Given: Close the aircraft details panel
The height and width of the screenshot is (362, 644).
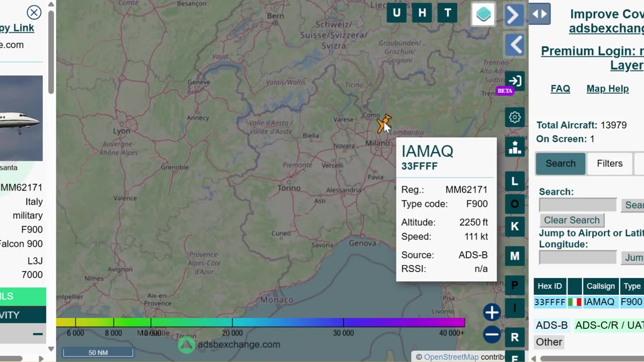Looking at the screenshot, I should 34,12.
